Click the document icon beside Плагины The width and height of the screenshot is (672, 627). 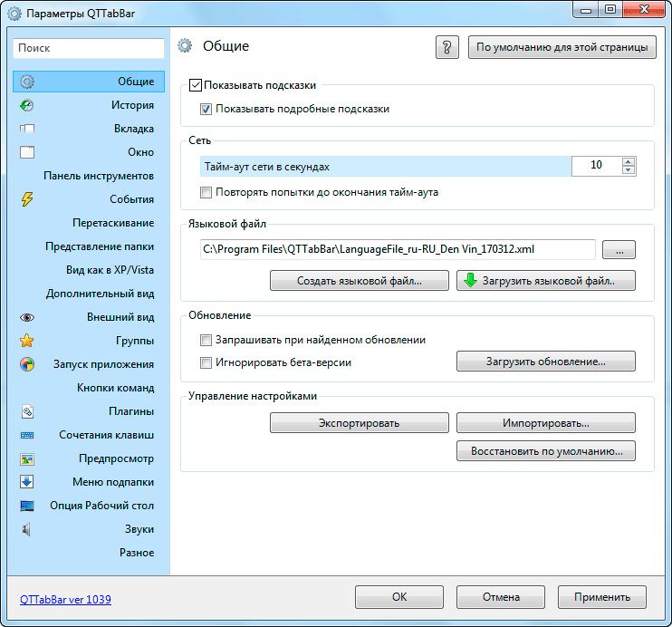(27, 411)
